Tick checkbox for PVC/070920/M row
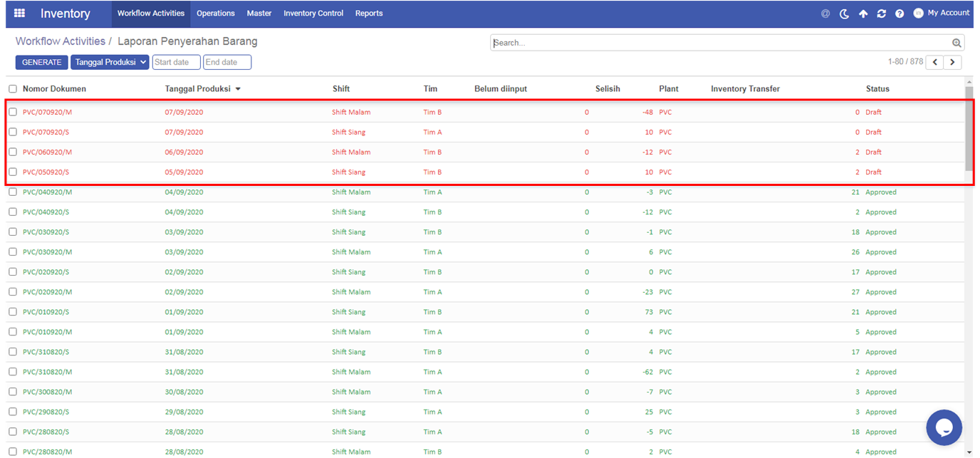The height and width of the screenshot is (458, 980). (x=13, y=112)
